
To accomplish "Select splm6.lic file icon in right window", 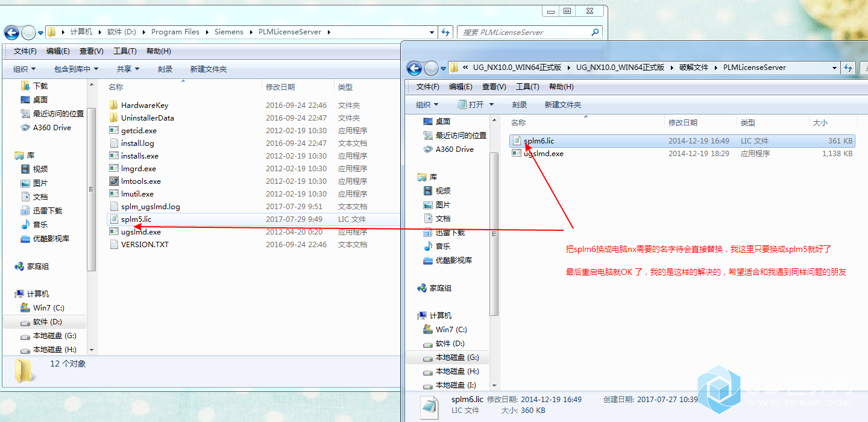I will click(517, 140).
